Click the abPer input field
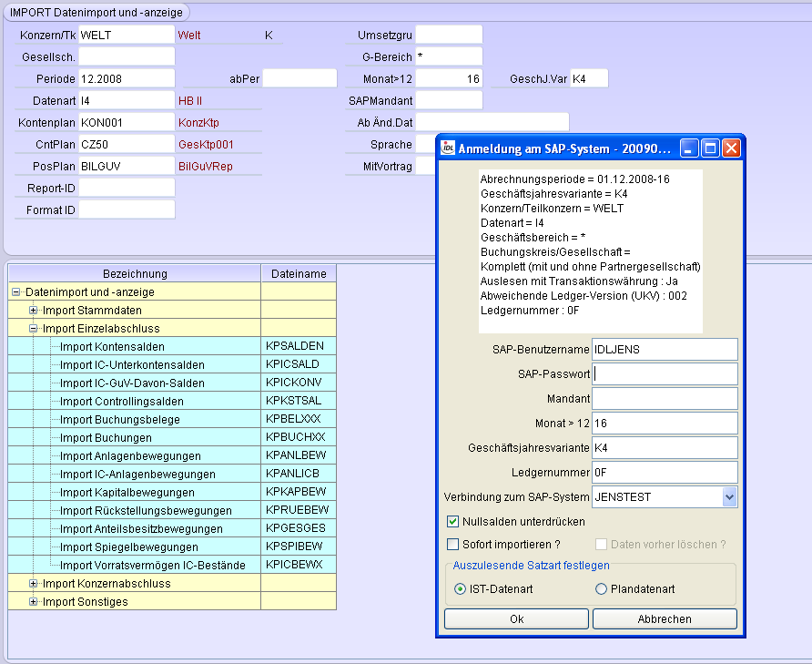812x664 pixels. point(299,79)
